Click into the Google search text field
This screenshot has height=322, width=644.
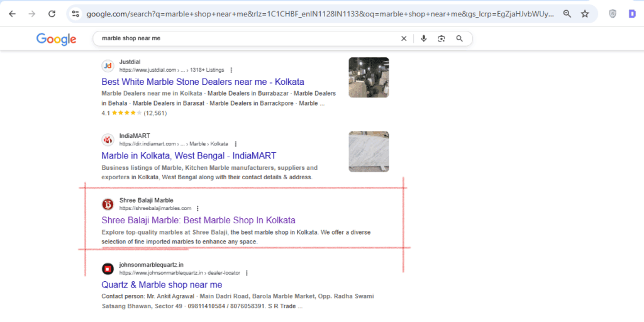pos(245,38)
